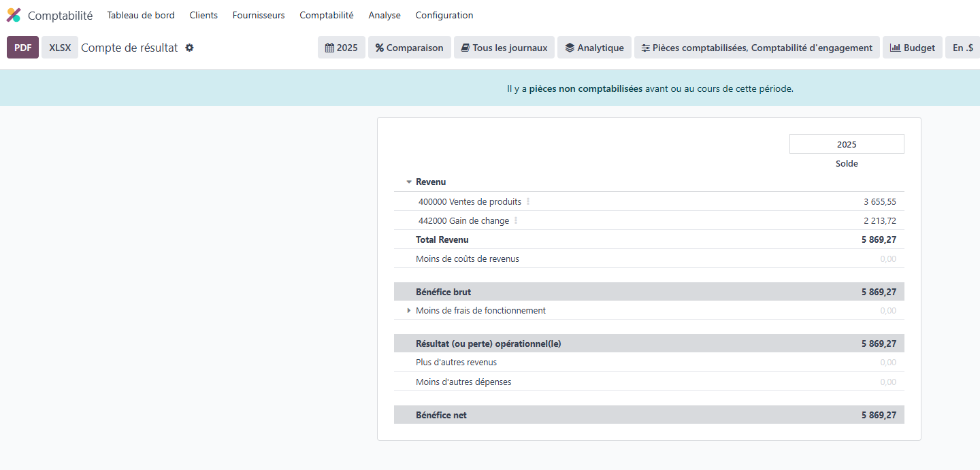The height and width of the screenshot is (470, 980).
Task: Follow the pièces non comptabilisées link
Action: (x=585, y=88)
